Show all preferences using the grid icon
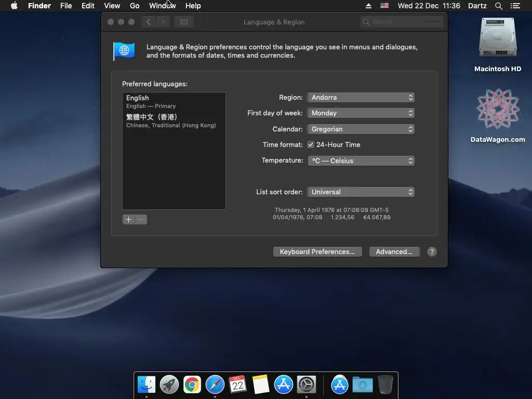 (x=184, y=22)
